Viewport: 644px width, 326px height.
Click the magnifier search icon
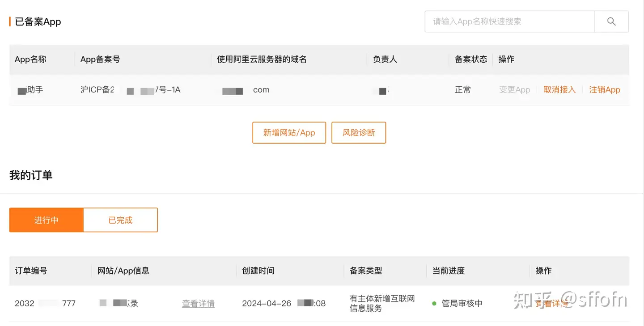pyautogui.click(x=611, y=21)
